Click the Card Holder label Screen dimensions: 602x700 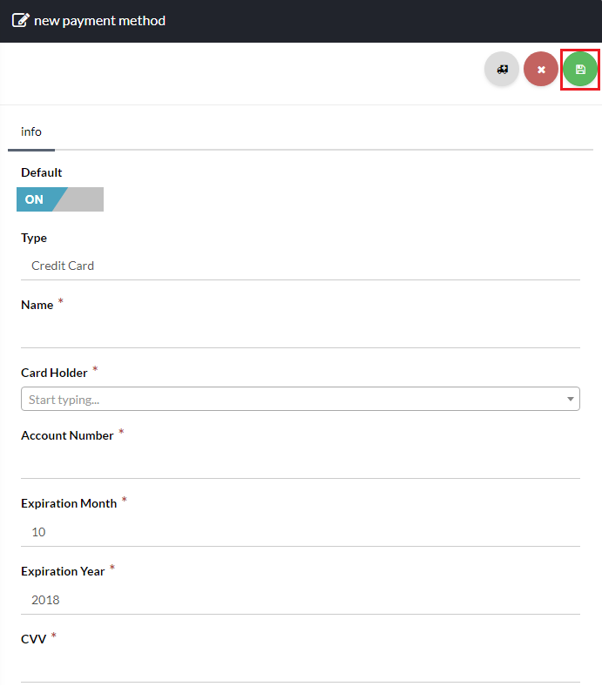point(54,373)
